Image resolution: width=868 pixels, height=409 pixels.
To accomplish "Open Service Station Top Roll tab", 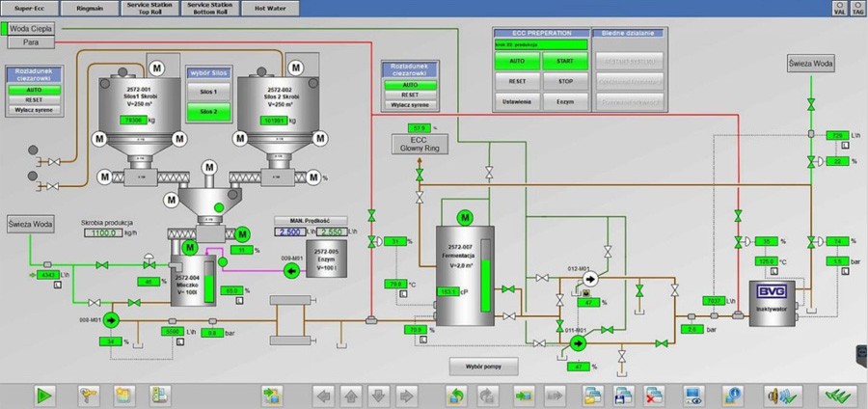I will [x=149, y=9].
